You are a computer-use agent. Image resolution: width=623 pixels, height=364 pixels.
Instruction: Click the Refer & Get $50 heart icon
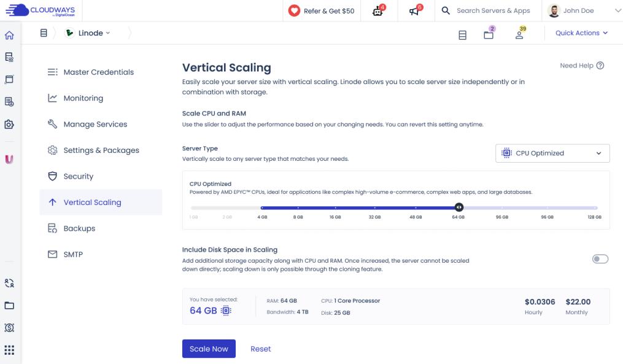[x=293, y=11]
